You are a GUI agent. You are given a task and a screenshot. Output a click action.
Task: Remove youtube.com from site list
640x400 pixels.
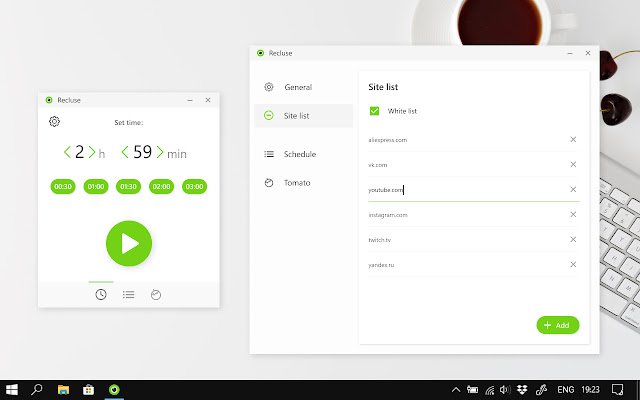pyautogui.click(x=573, y=189)
